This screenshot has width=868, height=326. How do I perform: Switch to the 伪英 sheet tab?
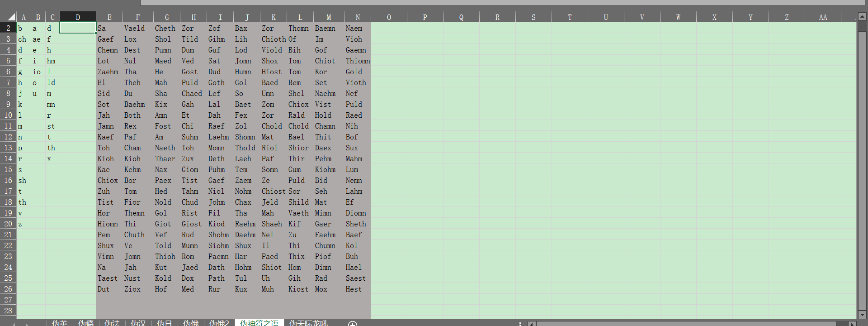59,323
